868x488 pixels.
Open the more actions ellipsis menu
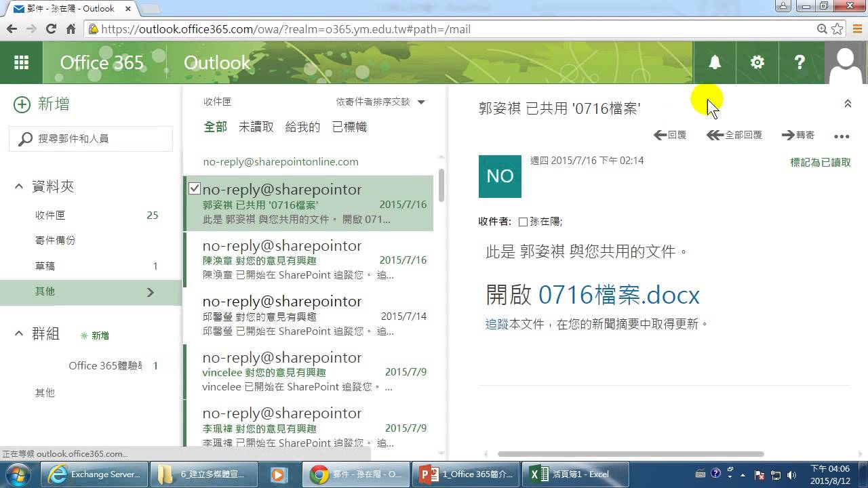click(842, 136)
